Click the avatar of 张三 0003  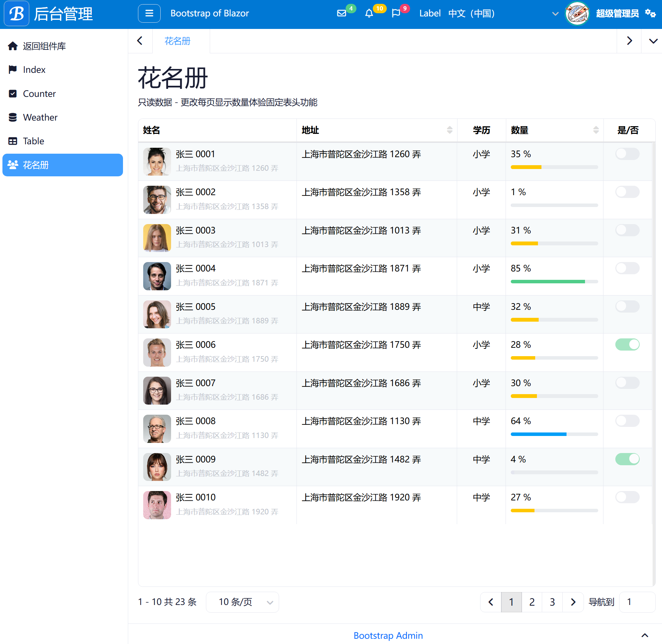point(157,238)
